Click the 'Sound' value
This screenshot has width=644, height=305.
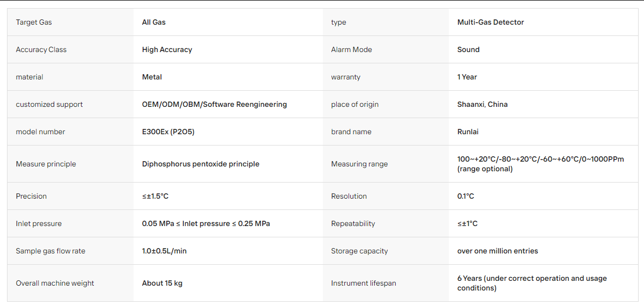[x=468, y=49]
